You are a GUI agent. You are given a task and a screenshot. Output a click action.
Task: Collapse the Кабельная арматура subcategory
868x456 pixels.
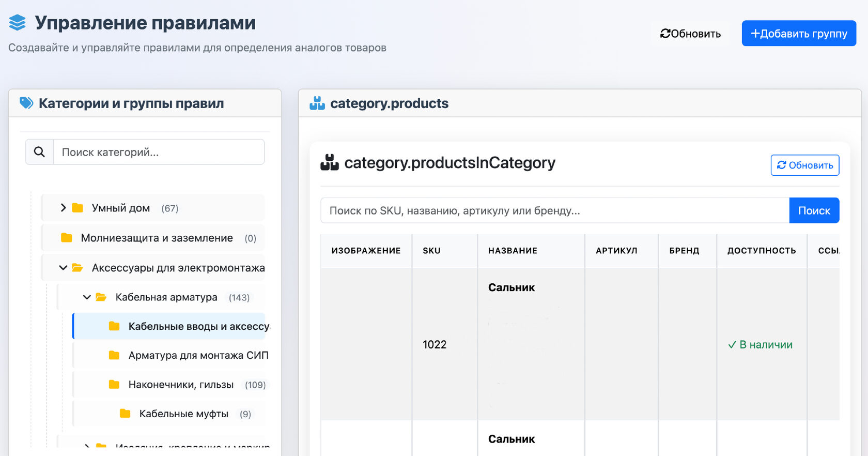(87, 297)
